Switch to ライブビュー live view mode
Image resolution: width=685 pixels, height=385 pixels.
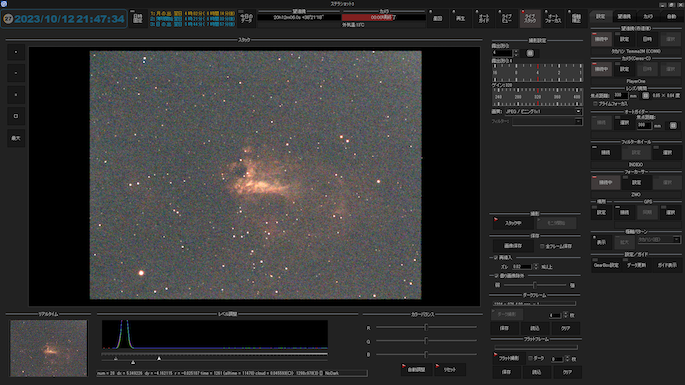[507, 18]
